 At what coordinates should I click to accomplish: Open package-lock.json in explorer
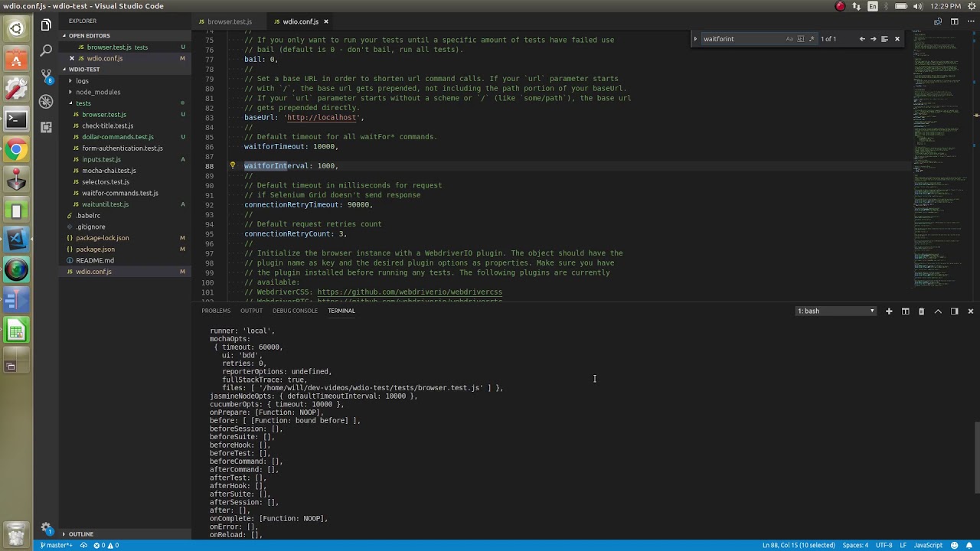(103, 238)
